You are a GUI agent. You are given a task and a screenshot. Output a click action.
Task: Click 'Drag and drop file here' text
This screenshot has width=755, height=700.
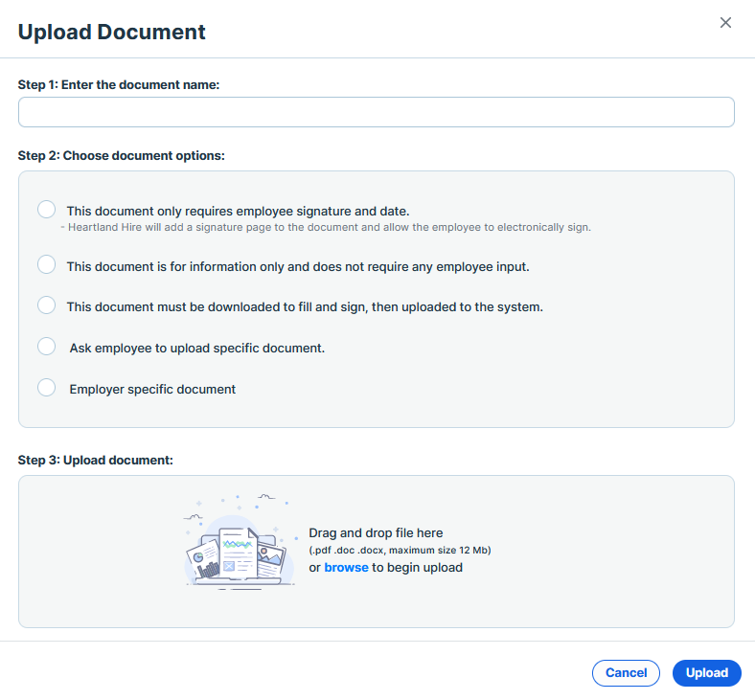[x=376, y=533]
